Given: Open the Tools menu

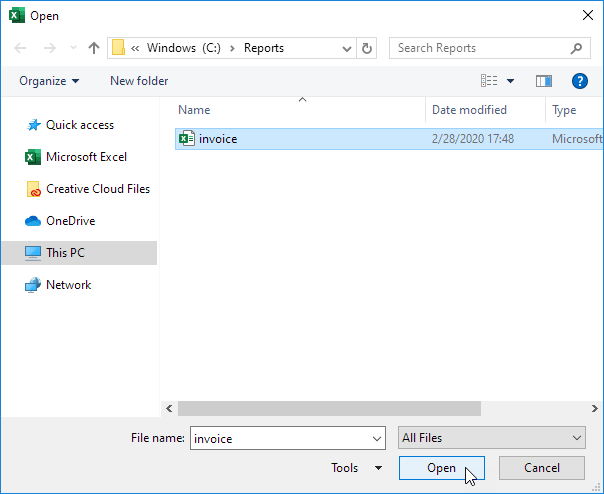Looking at the screenshot, I should tap(356, 468).
